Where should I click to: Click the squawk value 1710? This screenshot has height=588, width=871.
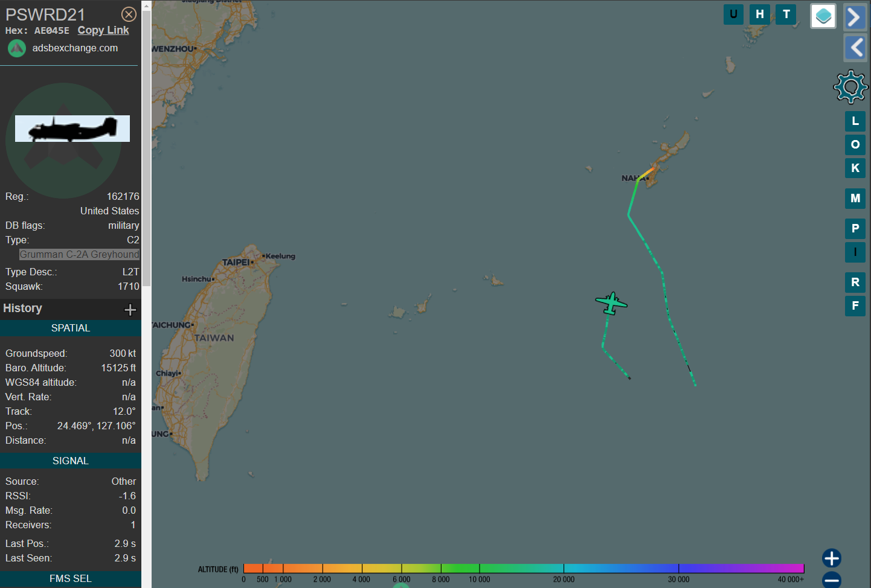pos(129,287)
